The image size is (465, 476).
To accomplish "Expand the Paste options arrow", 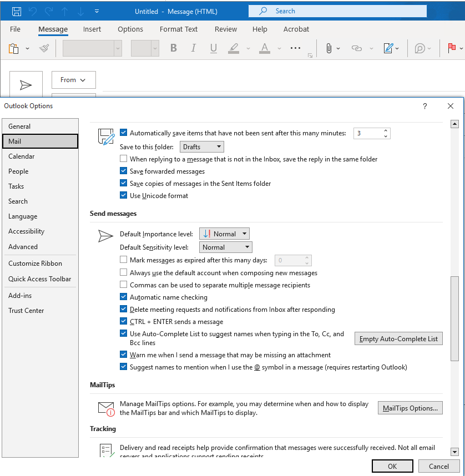I will pos(27,49).
